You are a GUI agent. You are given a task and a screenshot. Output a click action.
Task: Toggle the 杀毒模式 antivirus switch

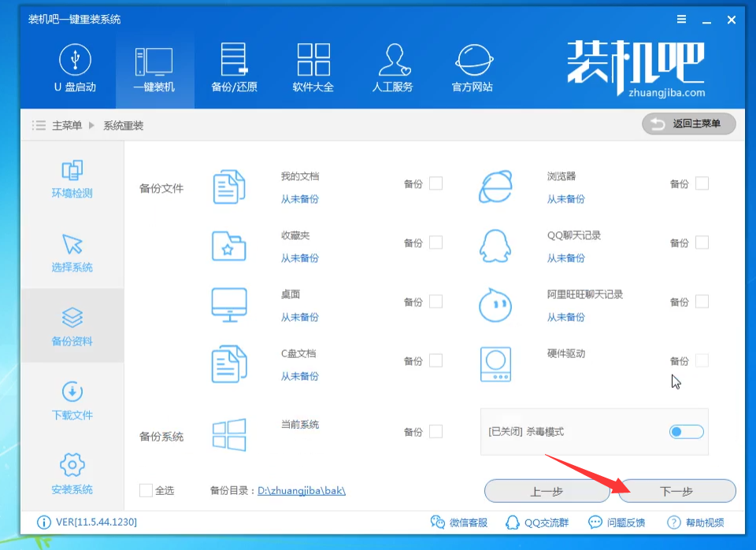pyautogui.click(x=686, y=432)
